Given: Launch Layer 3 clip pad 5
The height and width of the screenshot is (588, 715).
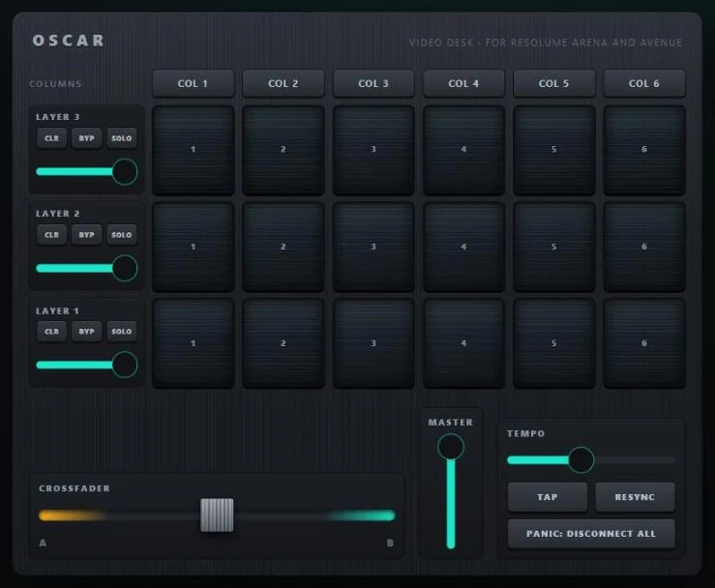Looking at the screenshot, I should click(554, 150).
